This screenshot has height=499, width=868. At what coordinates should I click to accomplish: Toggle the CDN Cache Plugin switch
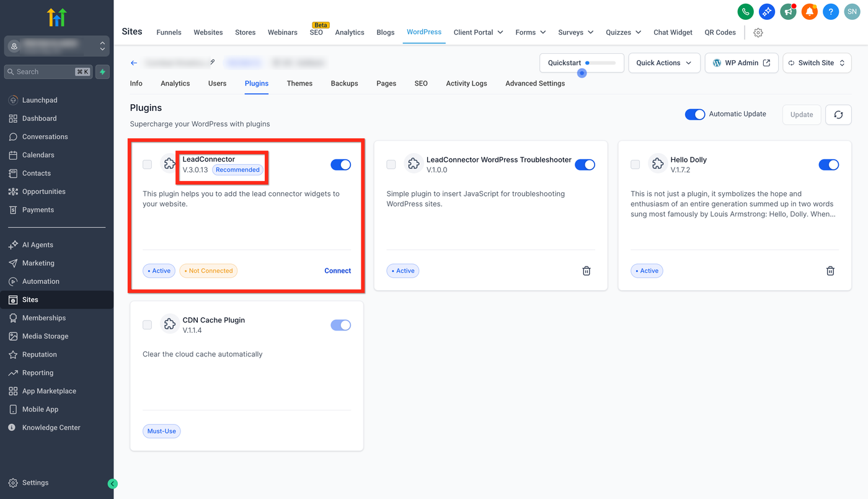341,325
